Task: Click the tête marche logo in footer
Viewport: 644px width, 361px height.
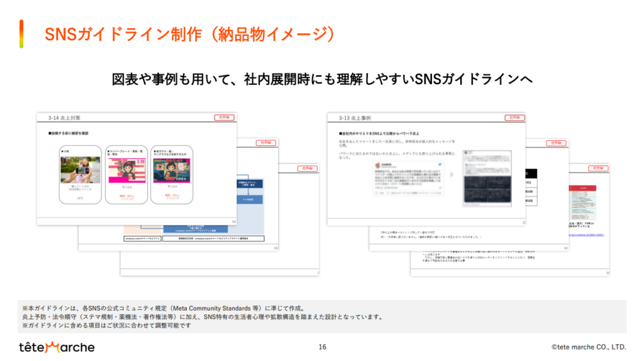Action: pyautogui.click(x=57, y=347)
